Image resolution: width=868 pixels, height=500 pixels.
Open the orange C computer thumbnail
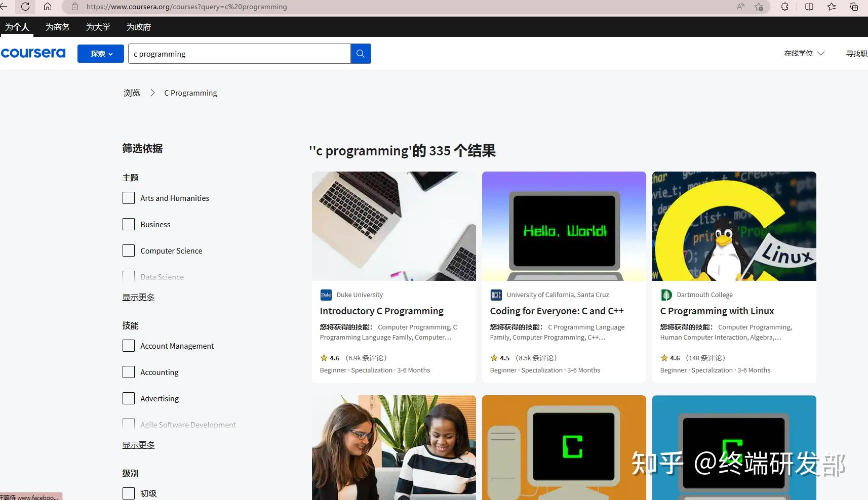(x=564, y=447)
